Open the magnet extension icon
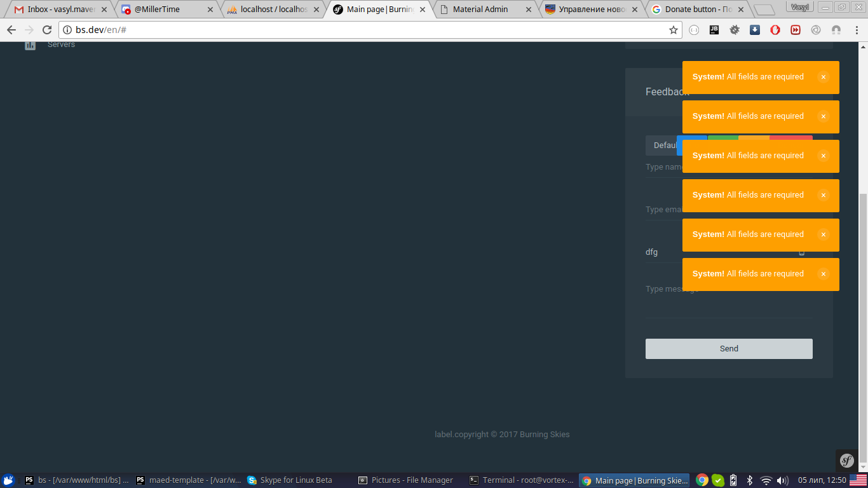This screenshot has height=488, width=868. (x=836, y=30)
